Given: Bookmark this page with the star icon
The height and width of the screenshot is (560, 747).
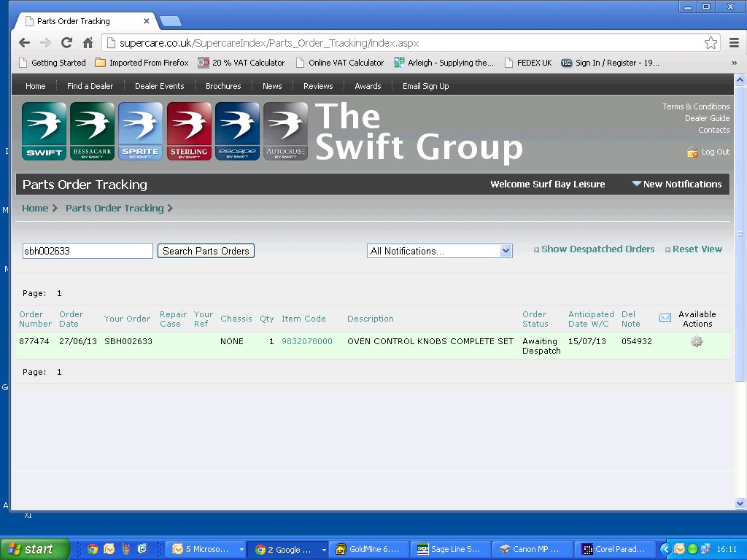Looking at the screenshot, I should [711, 43].
